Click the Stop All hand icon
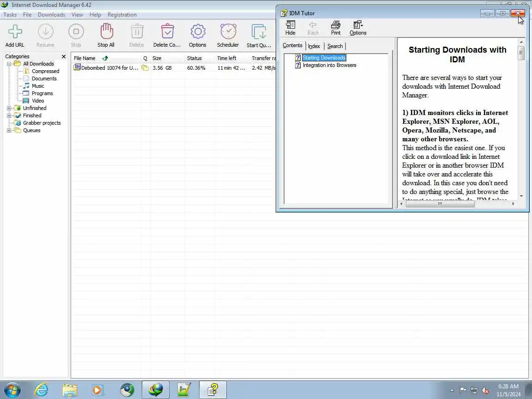 [106, 35]
